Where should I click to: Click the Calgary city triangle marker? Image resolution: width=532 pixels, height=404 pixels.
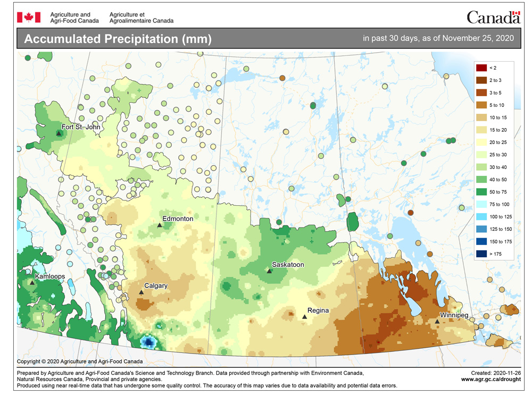pyautogui.click(x=141, y=292)
